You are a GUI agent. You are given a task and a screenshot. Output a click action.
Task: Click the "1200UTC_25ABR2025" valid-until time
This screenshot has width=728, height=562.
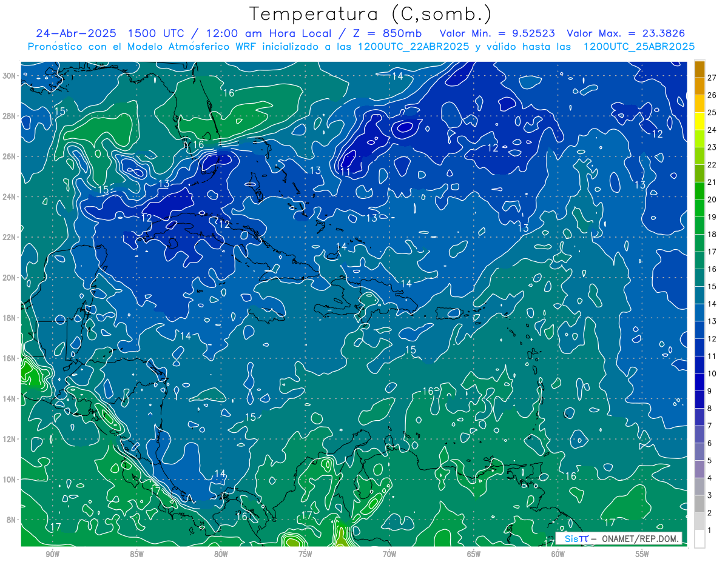[x=639, y=47]
